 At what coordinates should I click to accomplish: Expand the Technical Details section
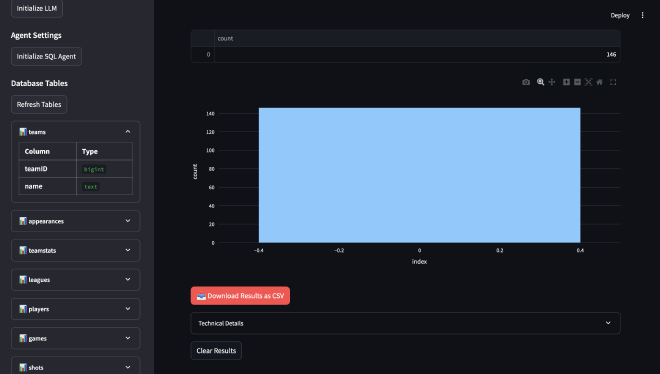click(x=405, y=323)
